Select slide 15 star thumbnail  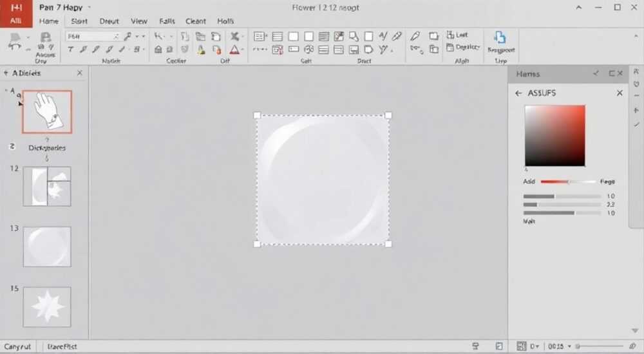click(47, 307)
